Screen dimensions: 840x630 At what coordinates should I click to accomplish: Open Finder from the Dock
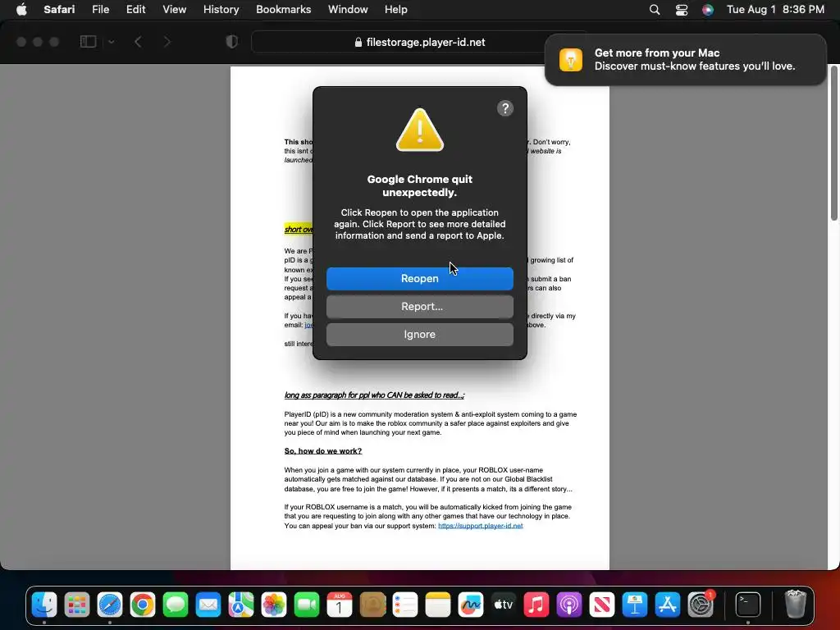[x=44, y=605]
